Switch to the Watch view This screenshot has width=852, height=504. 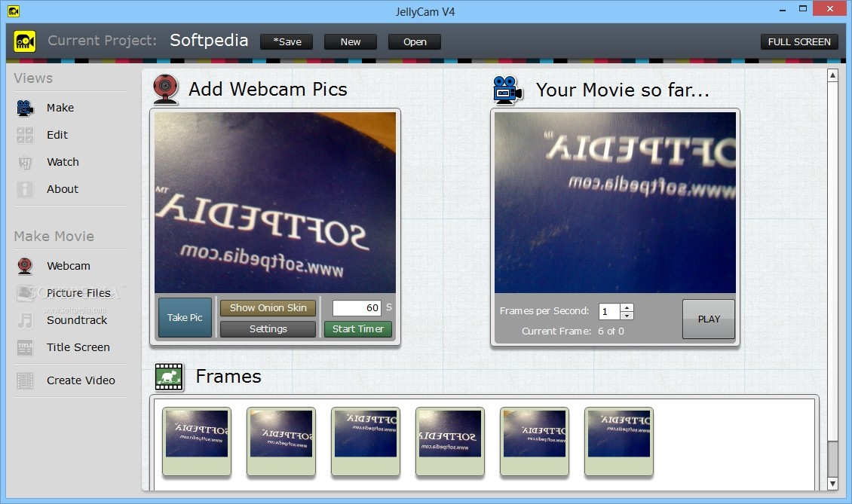63,163
